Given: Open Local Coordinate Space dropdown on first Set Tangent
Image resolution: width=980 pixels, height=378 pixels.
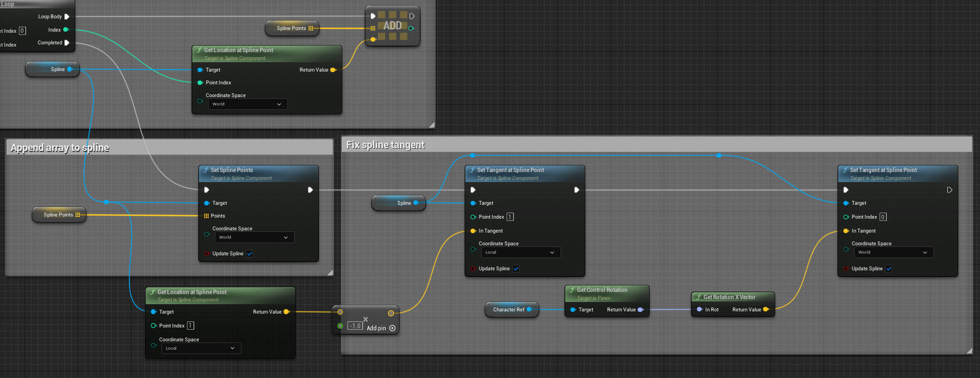Looking at the screenshot, I should (521, 252).
